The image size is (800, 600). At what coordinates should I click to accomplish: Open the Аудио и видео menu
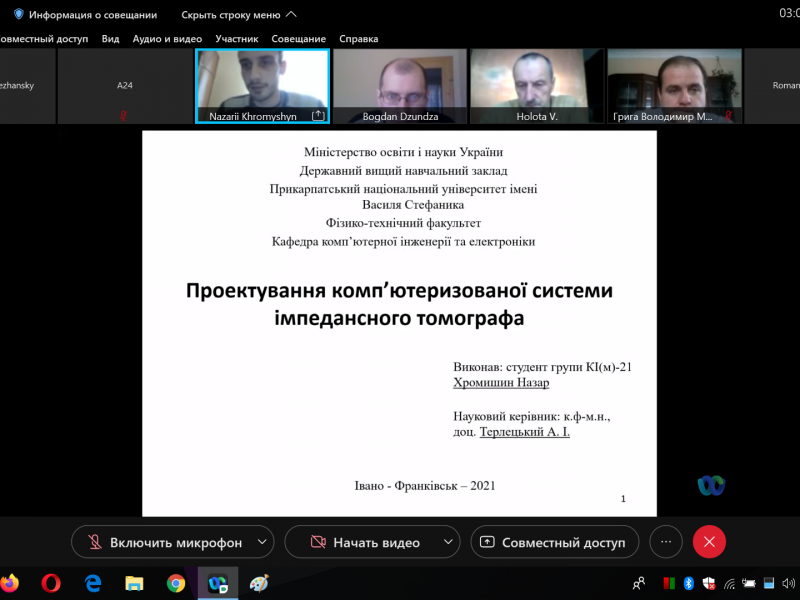coord(167,39)
